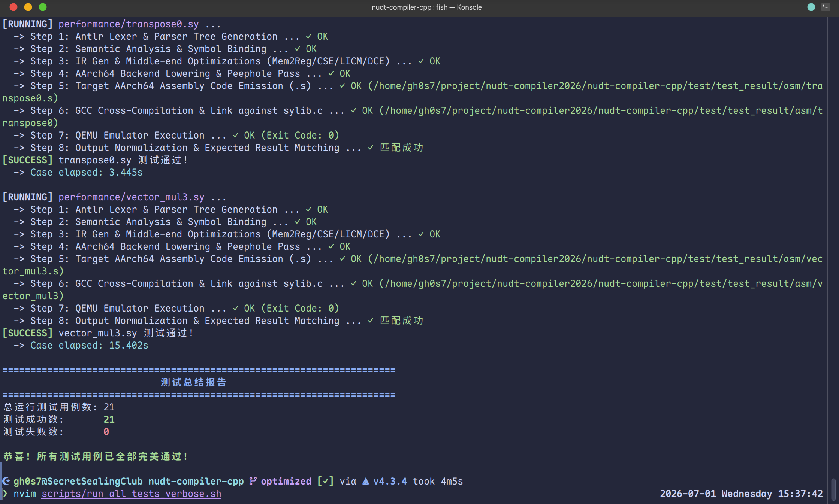Click the checkmark after QEMU Emulator Execution for transpose0
Screen dimensions: 839x504
(235, 135)
